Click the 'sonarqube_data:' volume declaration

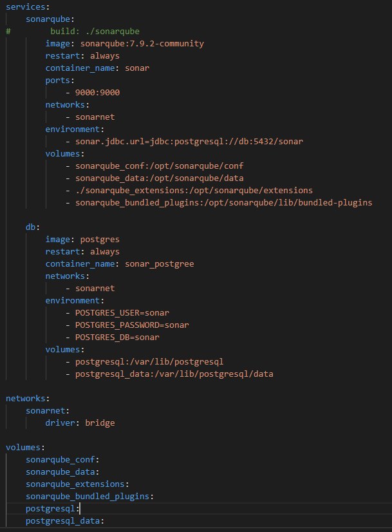click(62, 471)
